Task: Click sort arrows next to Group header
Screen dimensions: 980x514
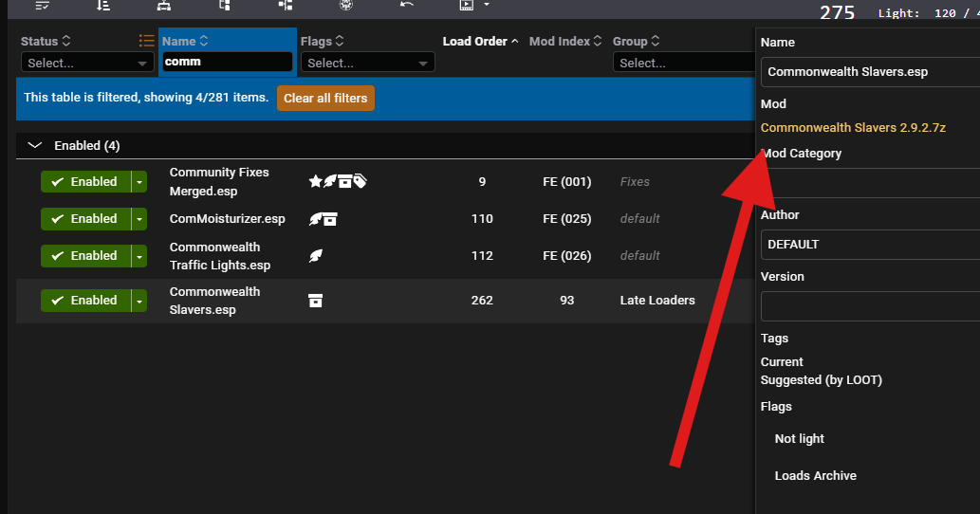Action: pos(655,41)
